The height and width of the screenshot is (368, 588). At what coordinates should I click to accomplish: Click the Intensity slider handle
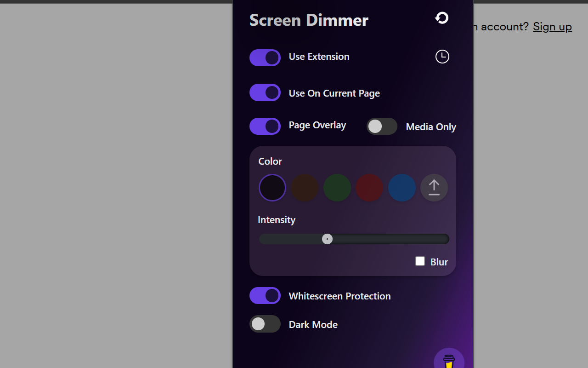pos(327,239)
